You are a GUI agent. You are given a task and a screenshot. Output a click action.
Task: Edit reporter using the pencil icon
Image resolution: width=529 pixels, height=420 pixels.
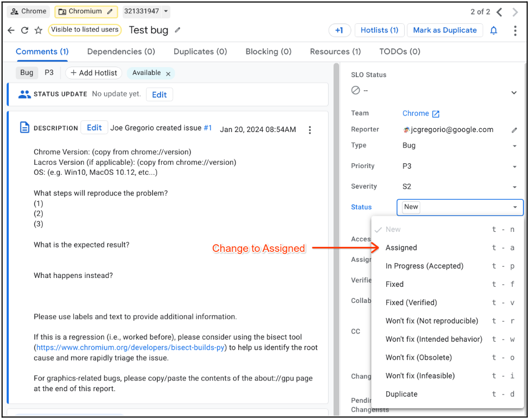coord(514,130)
